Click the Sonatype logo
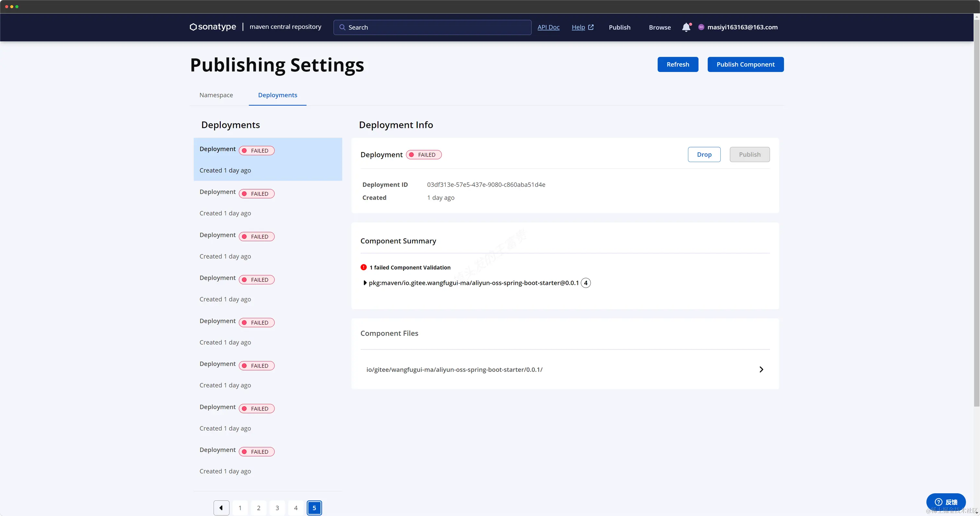The image size is (980, 516). pos(213,27)
